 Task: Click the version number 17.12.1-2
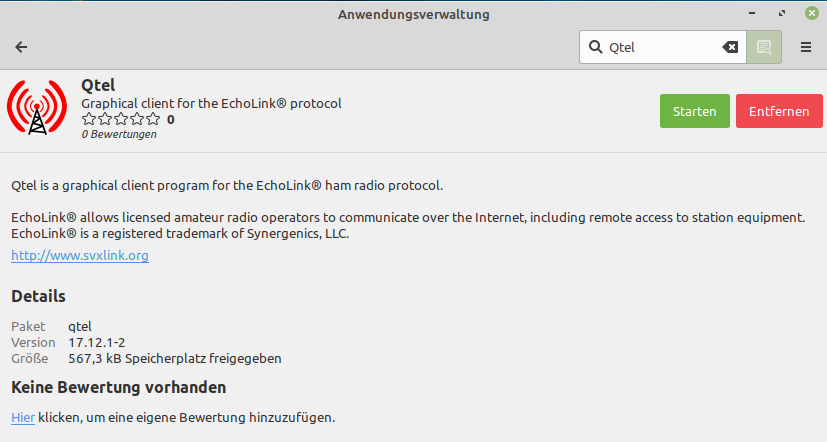coord(97,342)
